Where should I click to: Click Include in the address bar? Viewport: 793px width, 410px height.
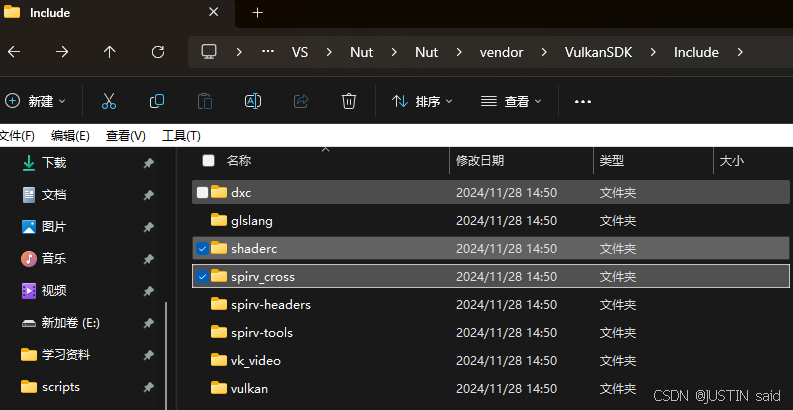[x=696, y=52]
